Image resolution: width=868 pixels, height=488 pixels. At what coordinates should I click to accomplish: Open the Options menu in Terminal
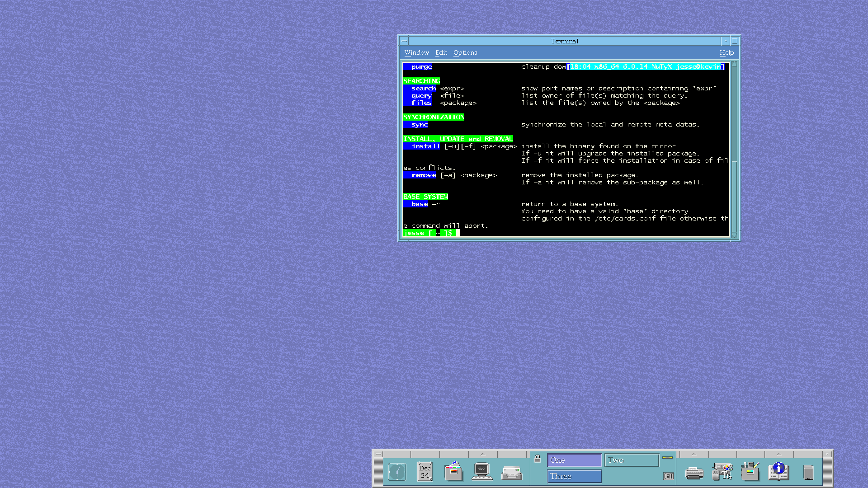point(465,53)
